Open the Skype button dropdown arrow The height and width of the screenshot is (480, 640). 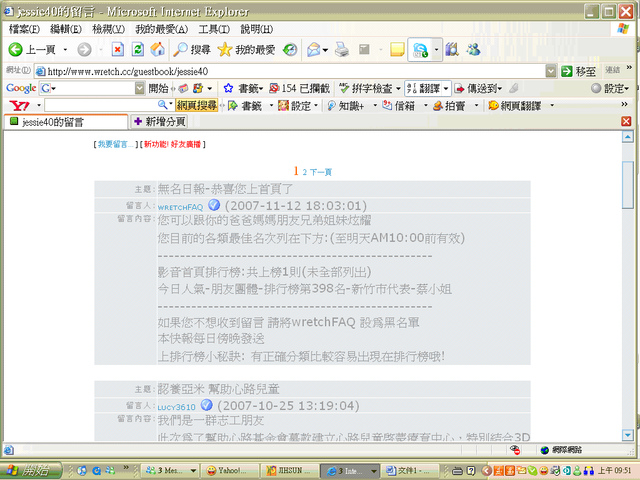tap(436, 50)
